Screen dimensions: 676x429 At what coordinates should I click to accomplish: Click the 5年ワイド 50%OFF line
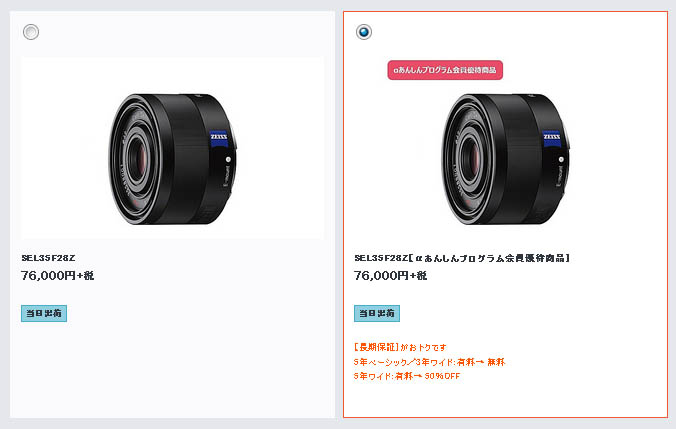(407, 376)
